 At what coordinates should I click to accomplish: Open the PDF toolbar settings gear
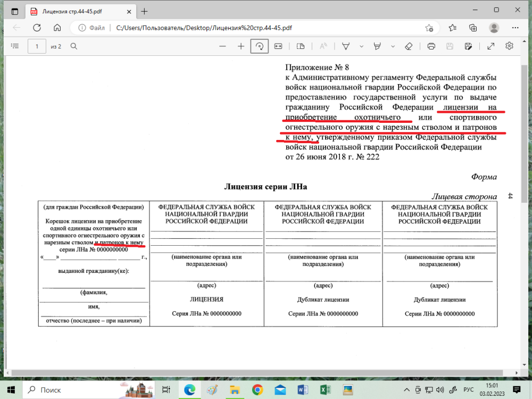(x=509, y=46)
